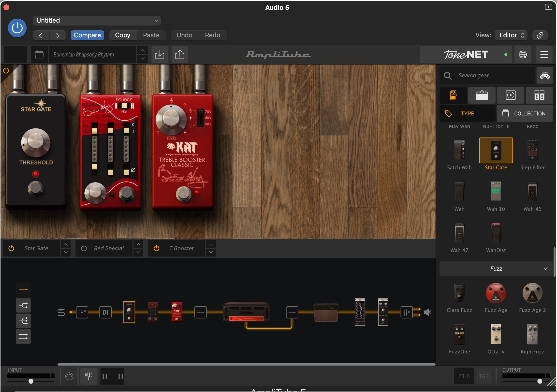
Task: Click the Compare button
Action: [87, 35]
